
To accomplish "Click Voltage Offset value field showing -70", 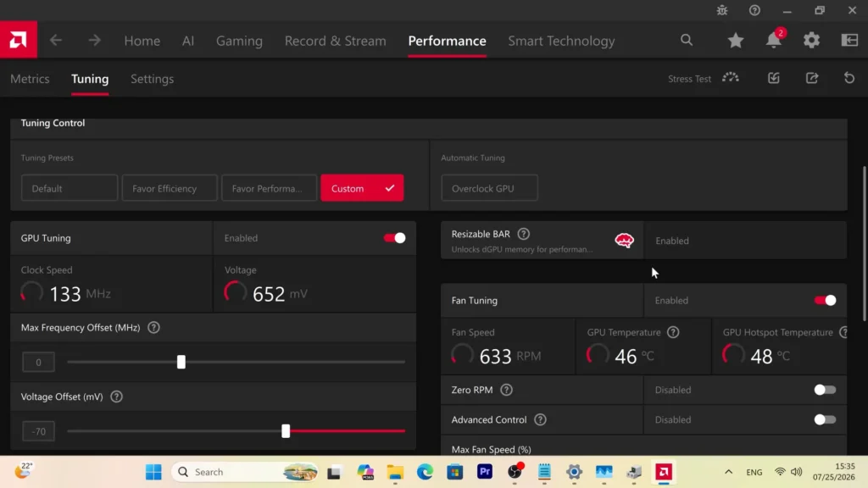I will 38,431.
